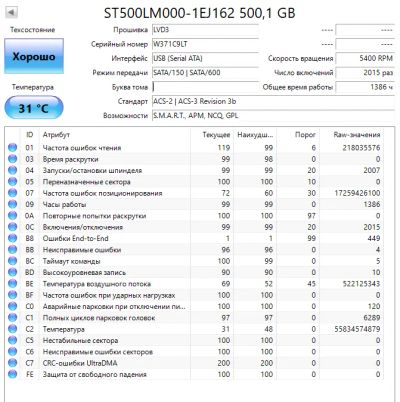
Task: Click the ID column header
Action: coord(30,135)
